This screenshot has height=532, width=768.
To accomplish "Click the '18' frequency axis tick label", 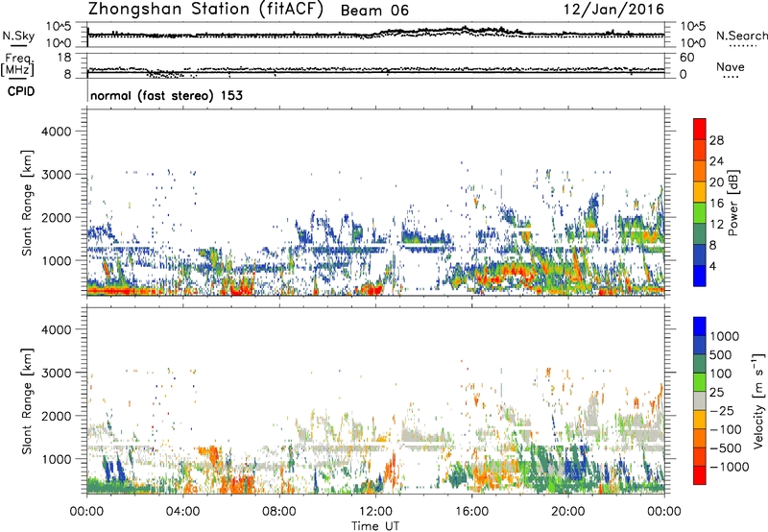I will coord(63,58).
